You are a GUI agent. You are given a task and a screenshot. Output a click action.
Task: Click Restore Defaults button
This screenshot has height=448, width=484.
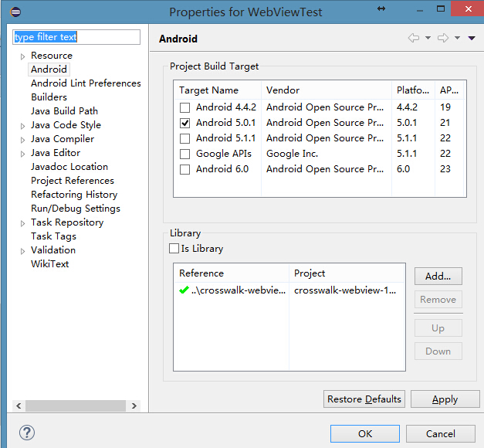click(x=364, y=399)
